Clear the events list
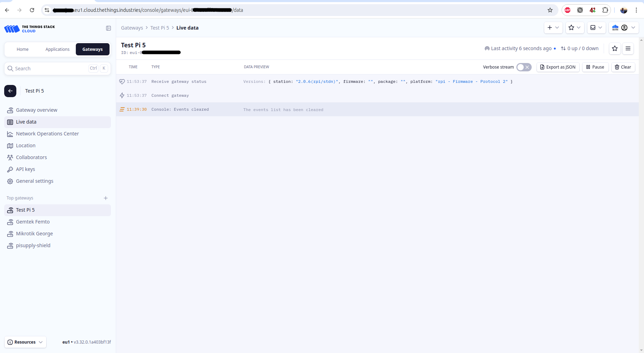This screenshot has height=353, width=644. tap(623, 67)
